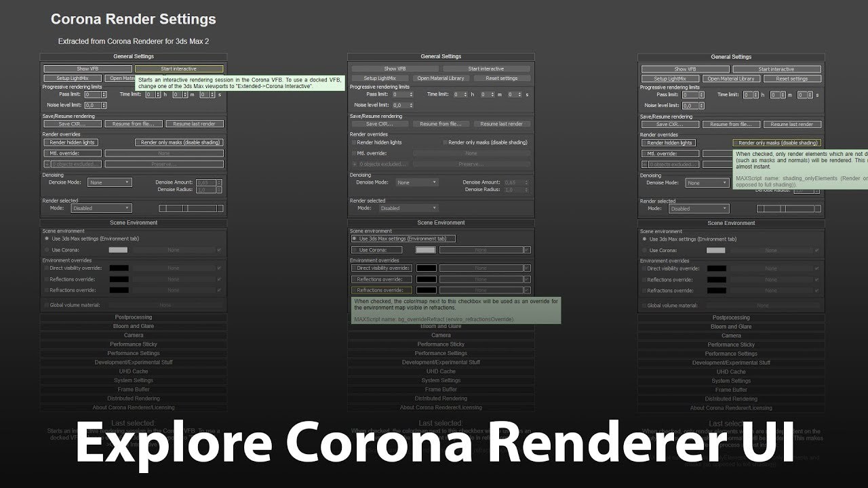868x488 pixels.
Task: Open Mode Disabled dropdown in right panel
Action: coord(698,209)
